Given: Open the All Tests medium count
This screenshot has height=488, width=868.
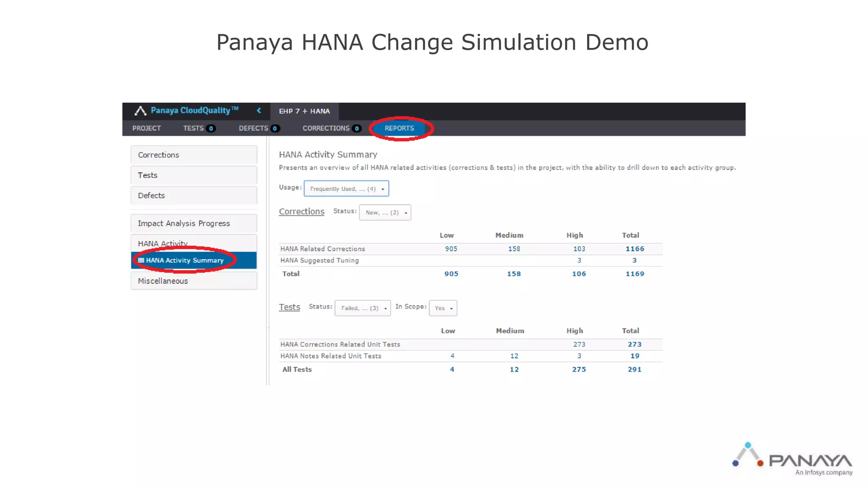Looking at the screenshot, I should click(x=514, y=370).
